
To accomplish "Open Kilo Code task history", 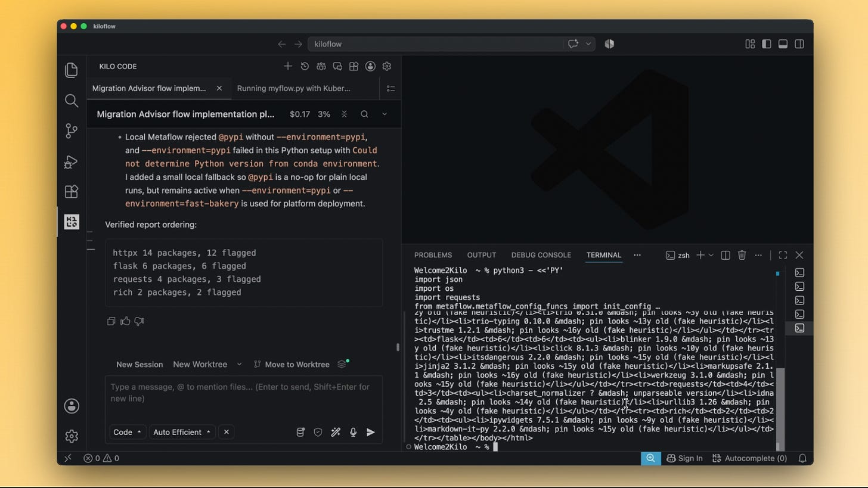I will click(x=305, y=66).
